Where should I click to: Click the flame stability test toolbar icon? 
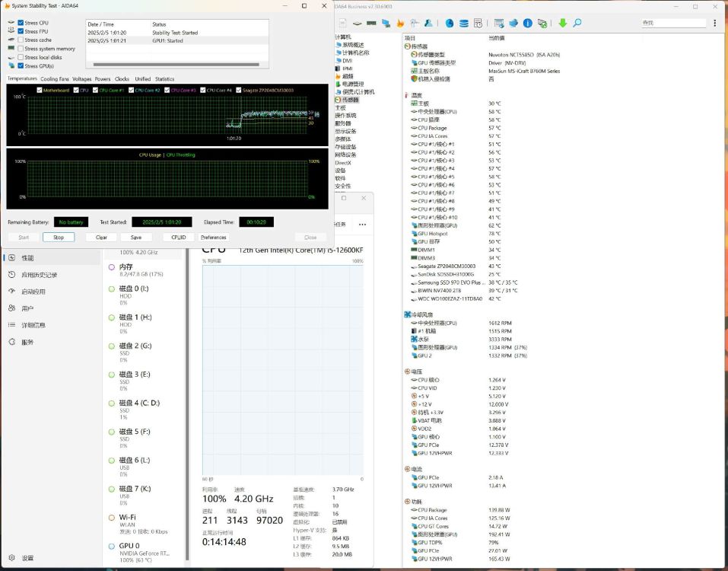pos(400,23)
